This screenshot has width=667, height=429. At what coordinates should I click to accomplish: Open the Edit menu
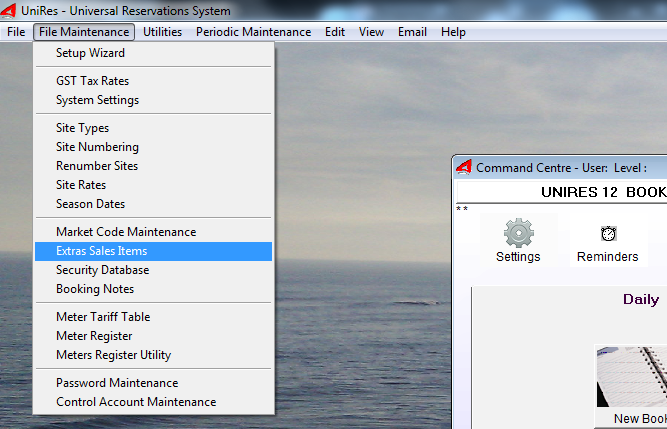tap(335, 32)
